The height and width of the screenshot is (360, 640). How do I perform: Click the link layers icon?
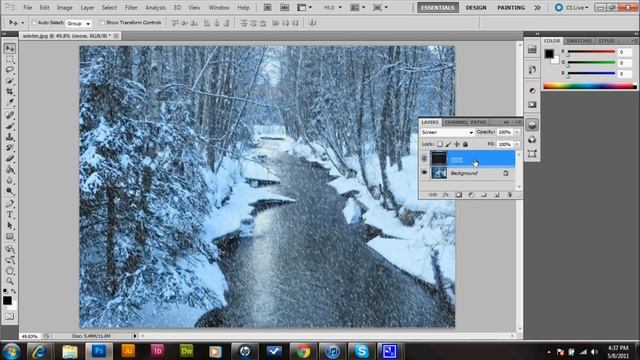coord(433,195)
